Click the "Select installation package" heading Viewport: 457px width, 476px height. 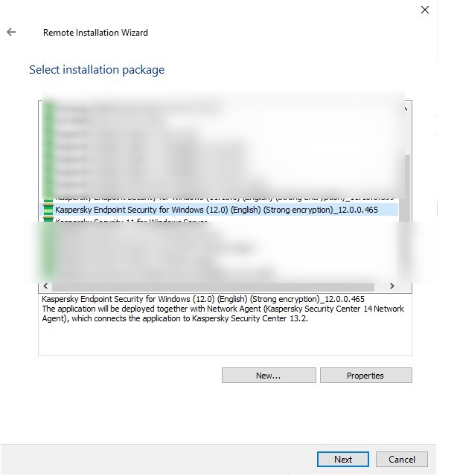pos(97,70)
